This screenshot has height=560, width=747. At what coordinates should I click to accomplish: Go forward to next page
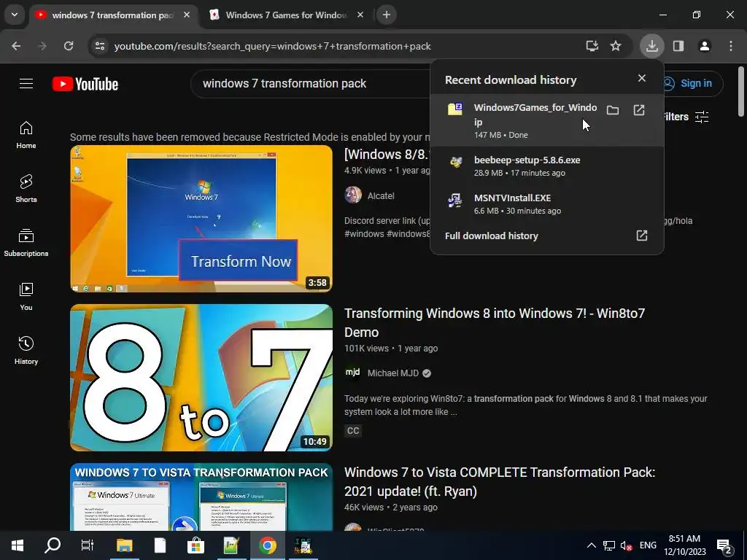(42, 46)
